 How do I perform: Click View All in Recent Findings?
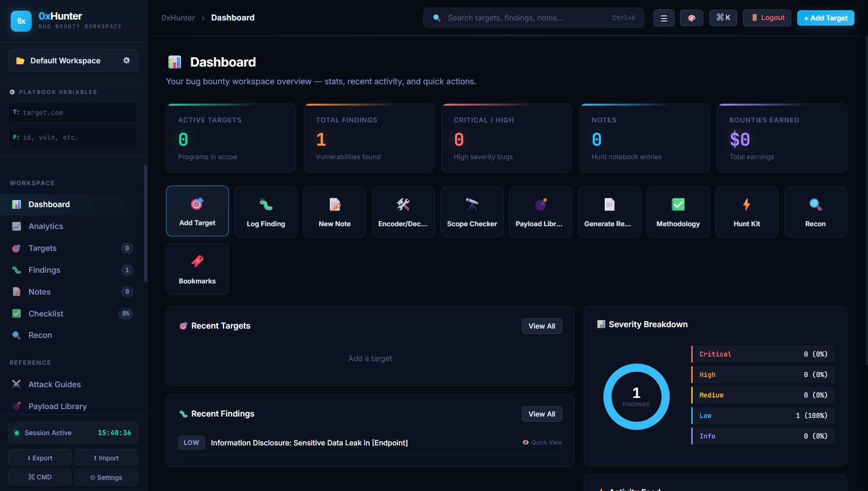point(542,414)
